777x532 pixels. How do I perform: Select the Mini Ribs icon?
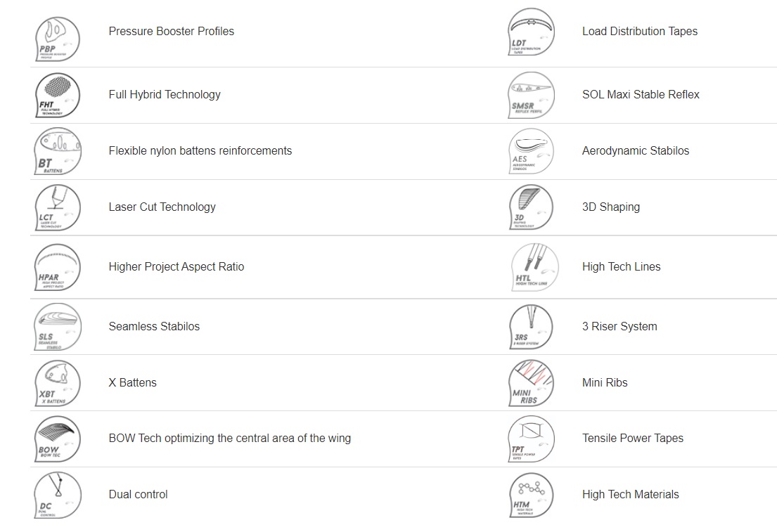tap(531, 384)
